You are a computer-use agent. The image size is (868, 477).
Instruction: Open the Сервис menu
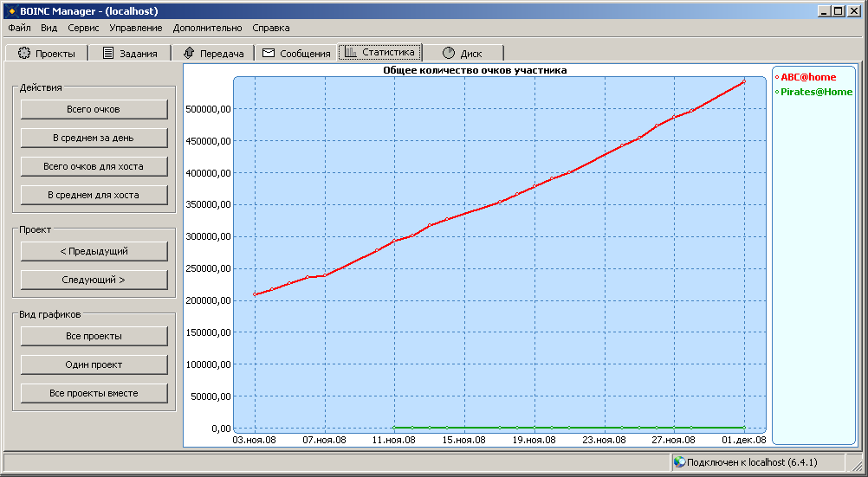(x=83, y=29)
